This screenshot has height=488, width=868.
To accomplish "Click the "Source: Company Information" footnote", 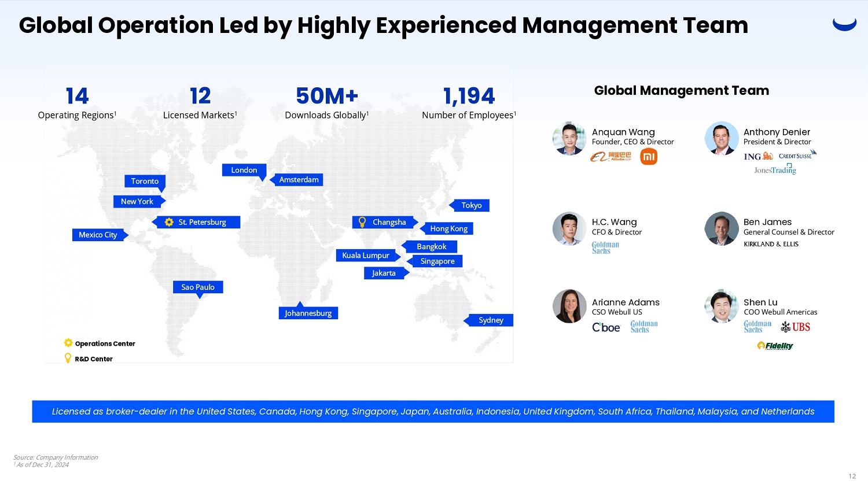I will tap(56, 457).
